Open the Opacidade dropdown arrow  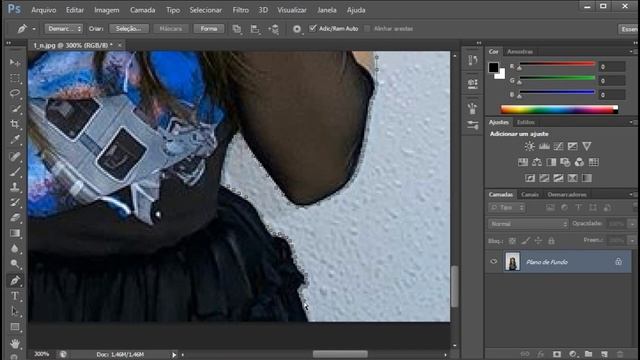point(632,224)
